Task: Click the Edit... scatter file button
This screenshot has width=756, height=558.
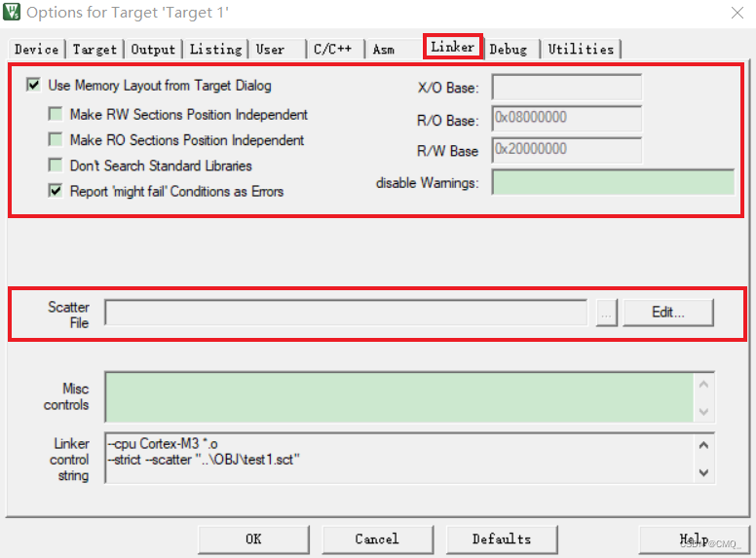Action: pyautogui.click(x=667, y=313)
